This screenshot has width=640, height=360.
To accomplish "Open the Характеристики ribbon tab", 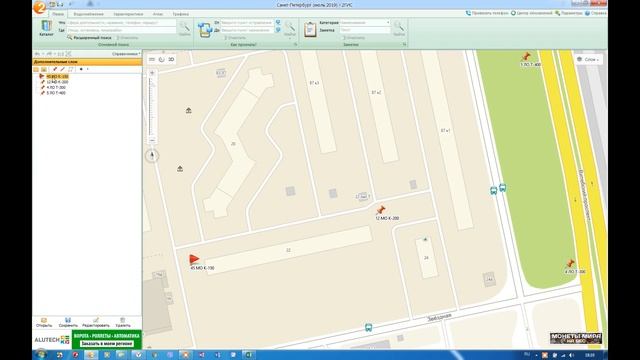I will tap(128, 14).
